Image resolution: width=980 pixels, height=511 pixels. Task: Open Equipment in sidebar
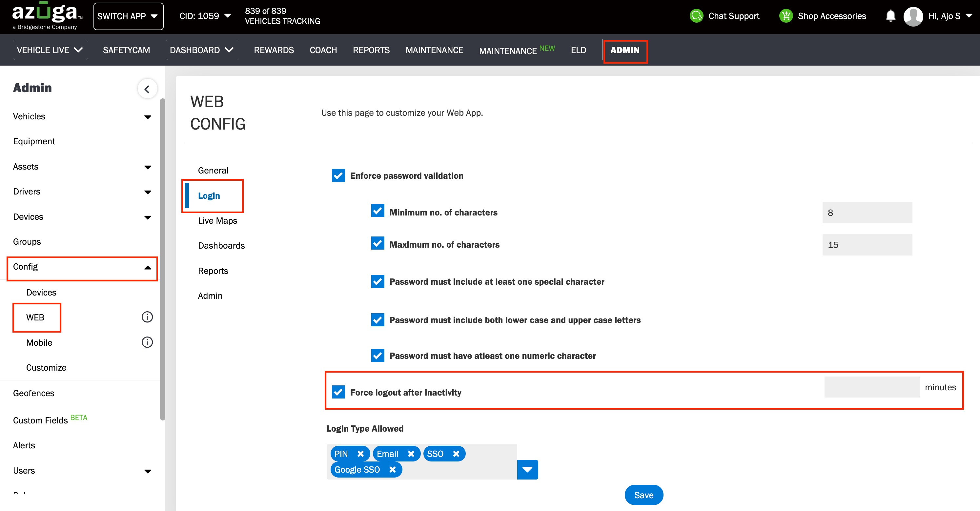click(x=34, y=141)
